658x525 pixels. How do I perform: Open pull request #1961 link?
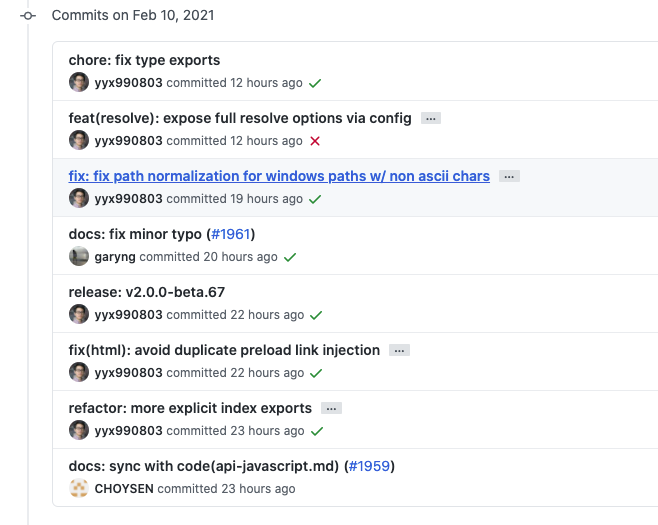tap(231, 234)
